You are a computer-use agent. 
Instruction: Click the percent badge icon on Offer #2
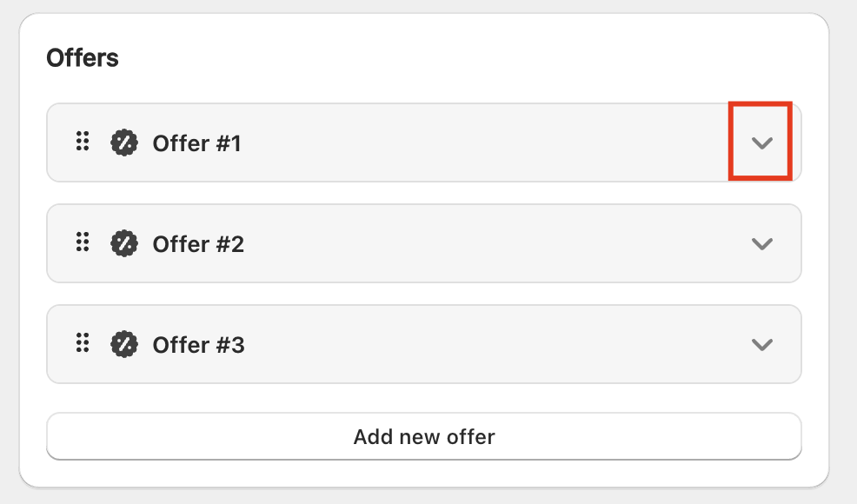tap(124, 244)
